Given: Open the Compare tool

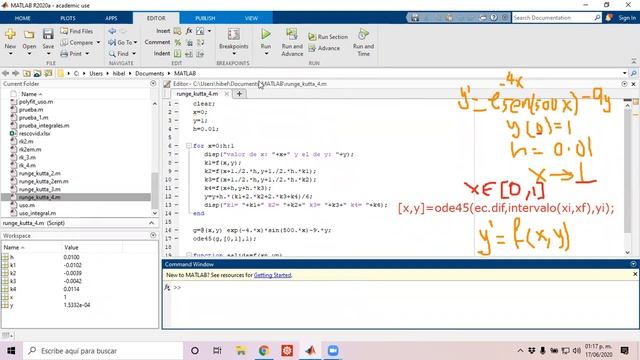Looking at the screenshot, I should 77,42.
